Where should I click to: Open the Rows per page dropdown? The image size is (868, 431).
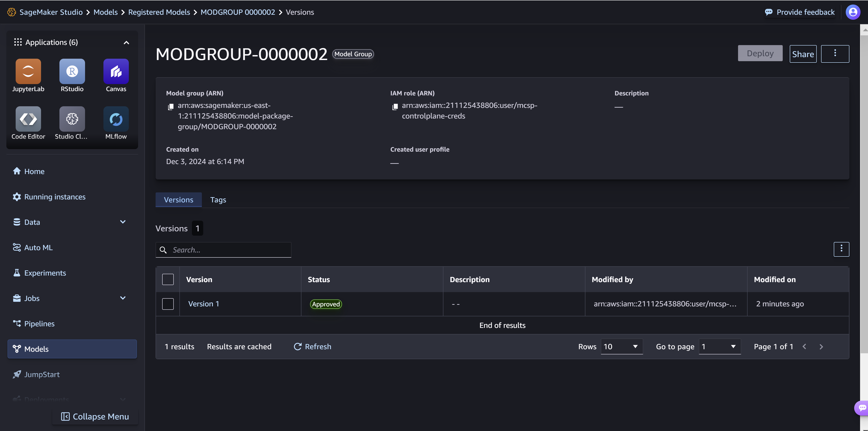tap(621, 346)
